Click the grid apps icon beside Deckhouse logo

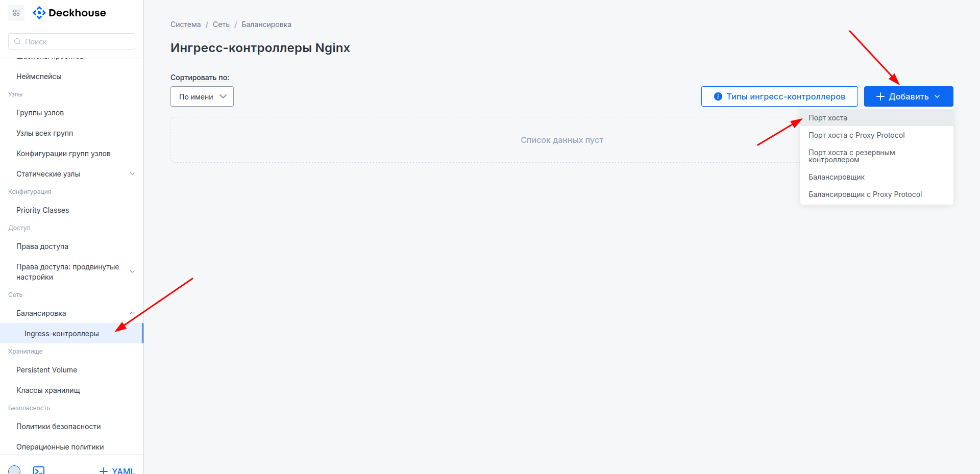click(16, 13)
